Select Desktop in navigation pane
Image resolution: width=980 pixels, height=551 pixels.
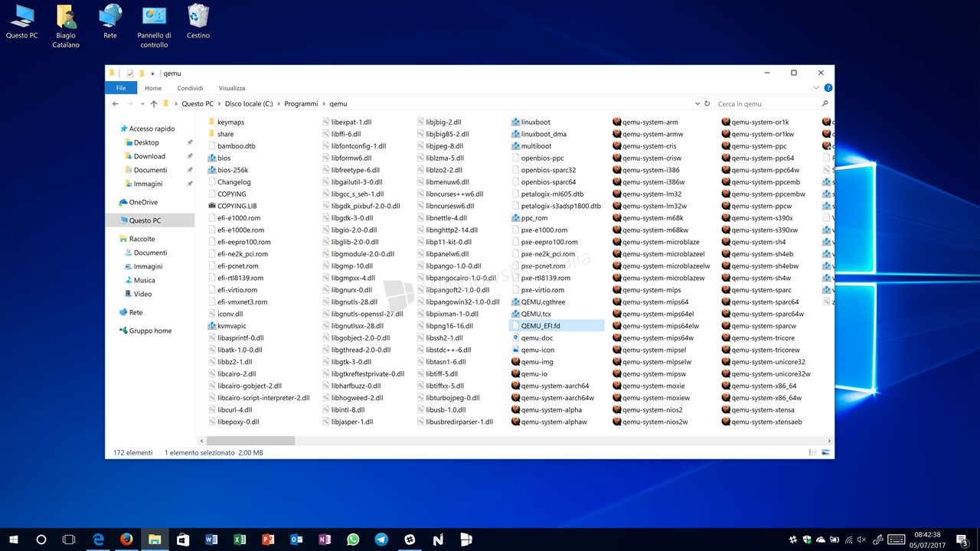pyautogui.click(x=146, y=142)
